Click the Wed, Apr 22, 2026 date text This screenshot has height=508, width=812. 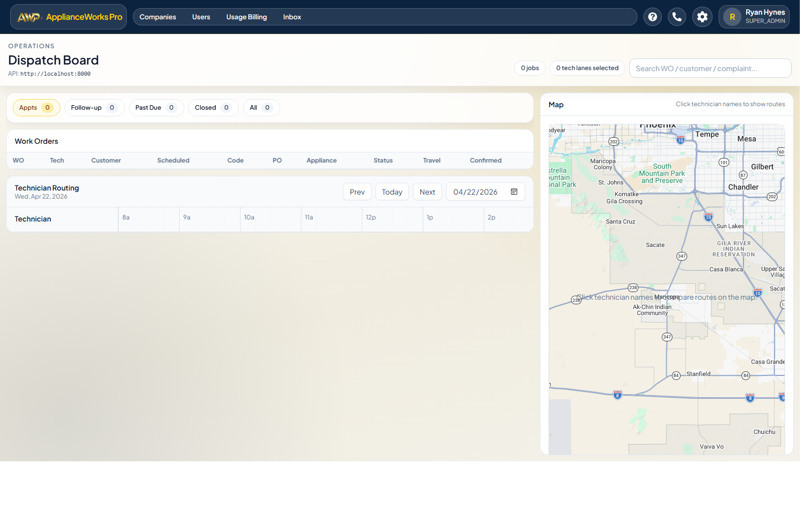click(41, 197)
